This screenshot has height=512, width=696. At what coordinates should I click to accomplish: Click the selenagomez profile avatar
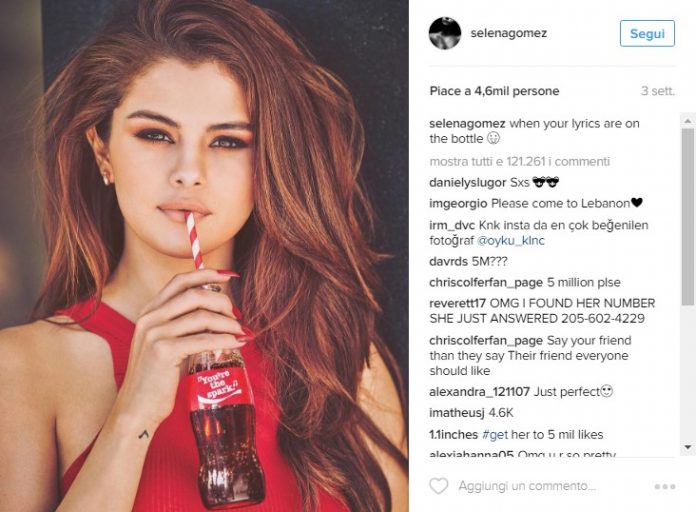coord(445,33)
